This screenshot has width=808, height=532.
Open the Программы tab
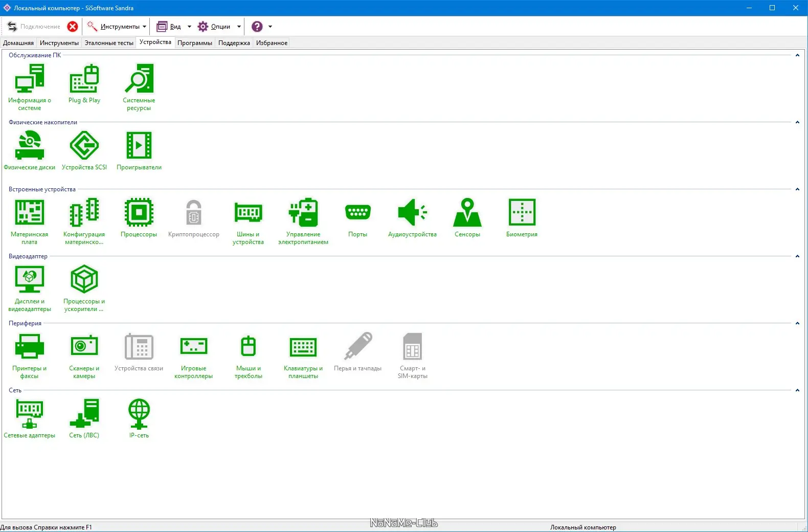point(195,43)
